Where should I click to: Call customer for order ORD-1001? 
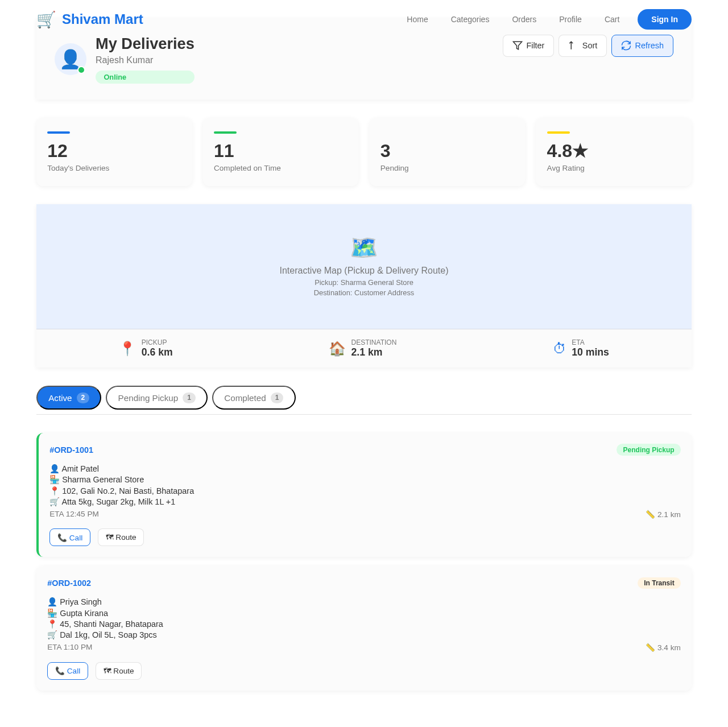(x=70, y=538)
